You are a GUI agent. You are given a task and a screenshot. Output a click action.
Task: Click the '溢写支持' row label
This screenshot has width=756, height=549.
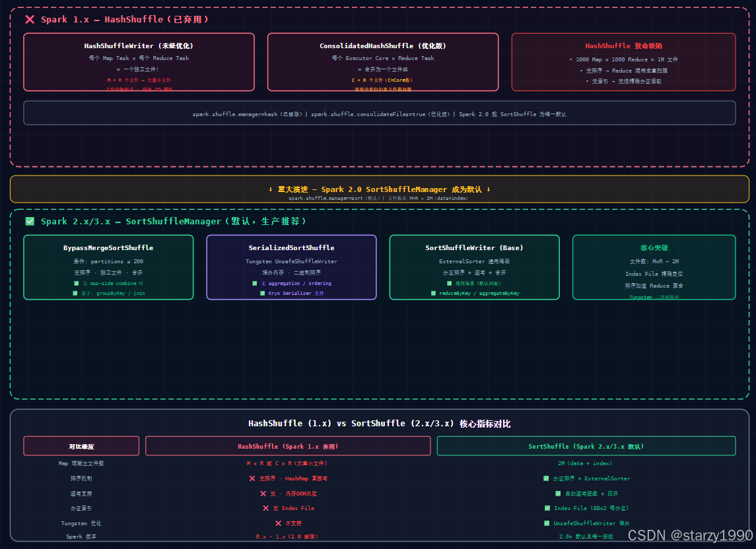81,494
